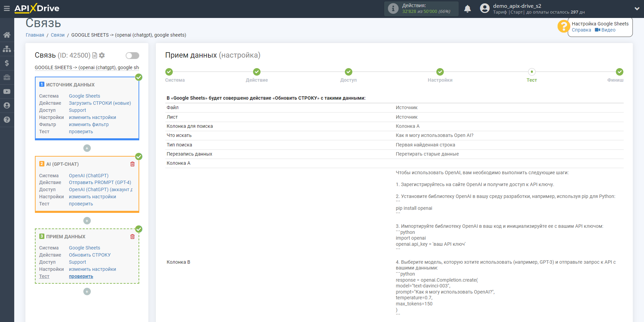
Task: Click the ПРИЕМ ДАННЫХ block header
Action: click(x=66, y=237)
